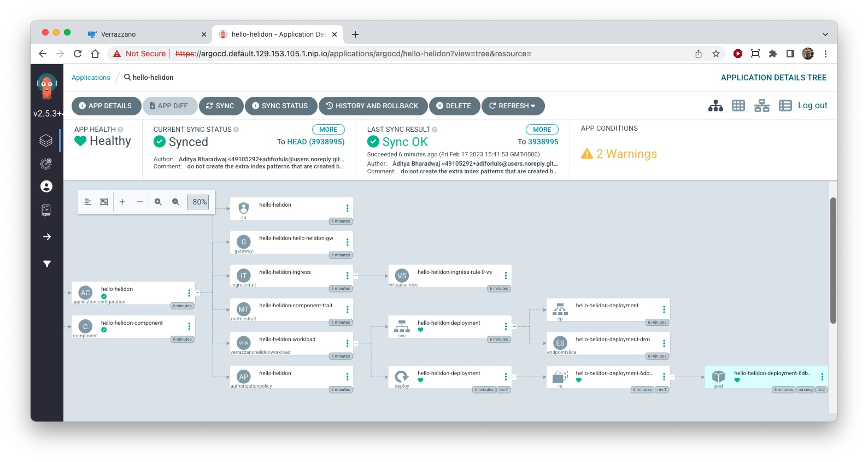The width and height of the screenshot is (868, 462).
Task: Zoom in on the resource tree
Action: coord(158,202)
